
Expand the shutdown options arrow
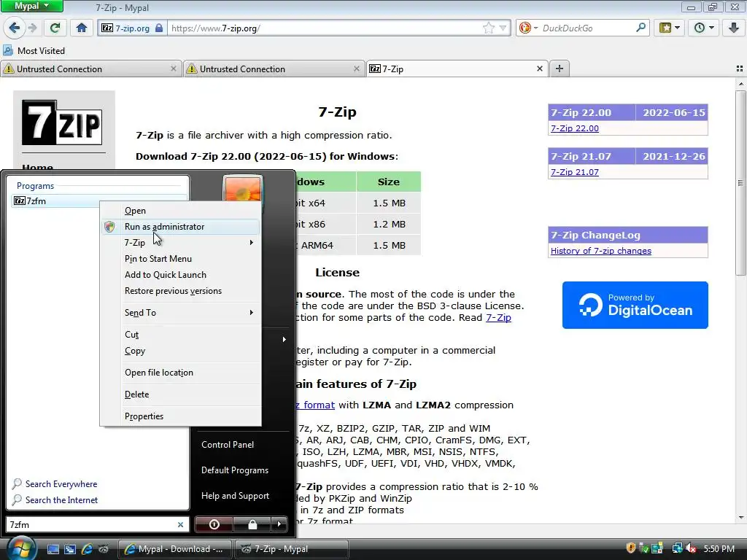pyautogui.click(x=279, y=525)
